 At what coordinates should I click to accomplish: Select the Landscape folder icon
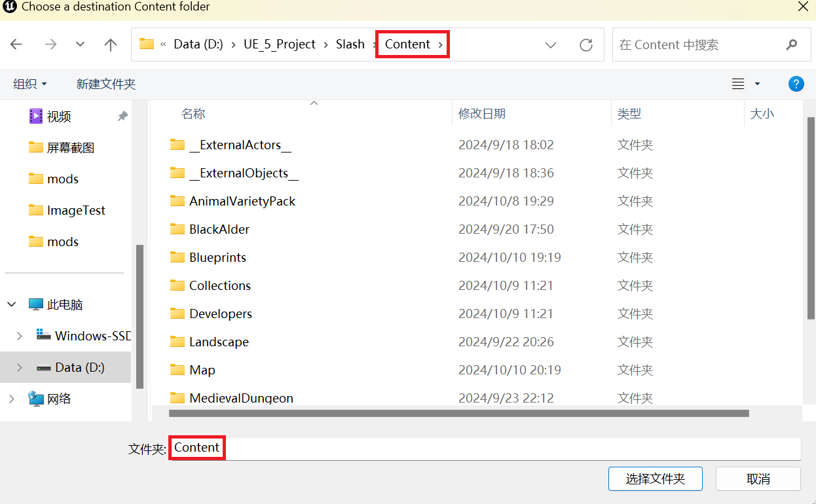pos(177,342)
